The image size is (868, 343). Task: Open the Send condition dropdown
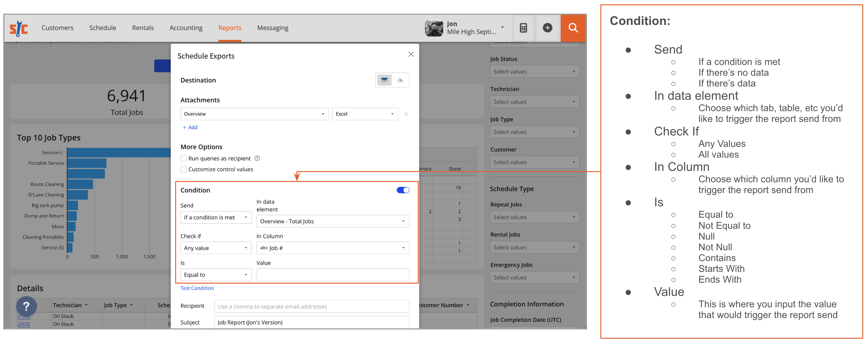[216, 218]
